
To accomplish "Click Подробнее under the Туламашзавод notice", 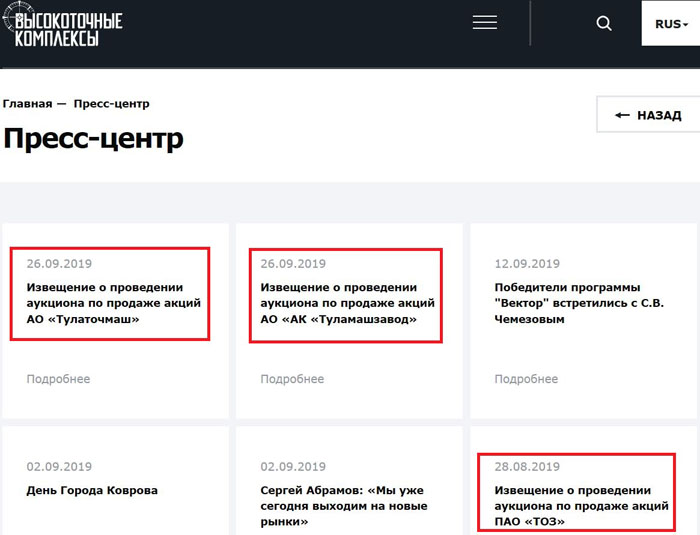I will (292, 379).
